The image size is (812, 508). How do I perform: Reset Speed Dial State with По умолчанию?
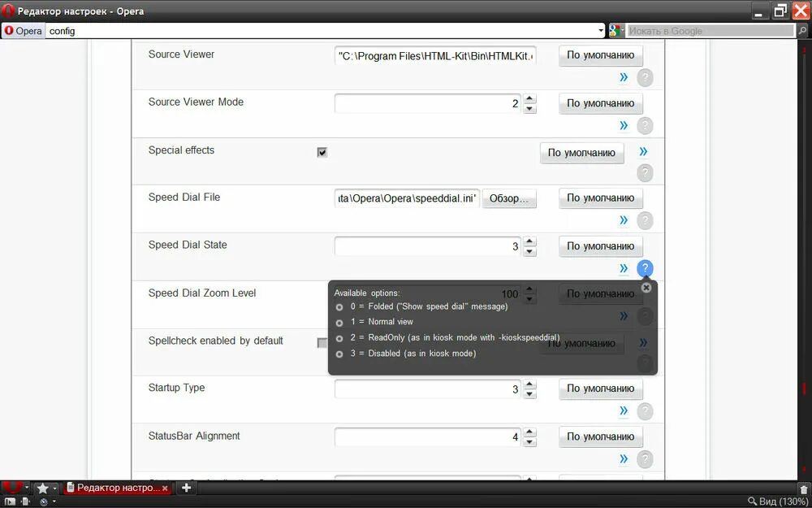coord(600,246)
